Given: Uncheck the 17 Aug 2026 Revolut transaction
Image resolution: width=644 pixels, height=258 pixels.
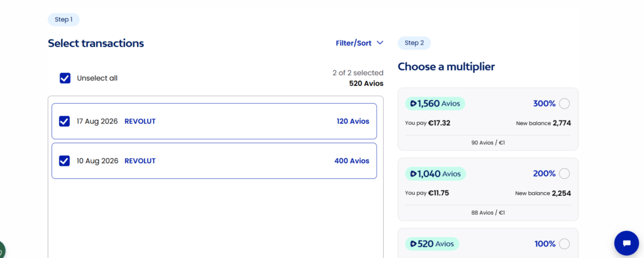Looking at the screenshot, I should 65,121.
